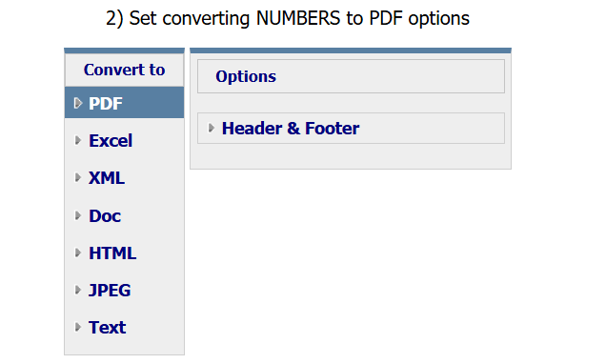The width and height of the screenshot is (606, 364).
Task: Click the arrow icon beside Excel
Action: [x=78, y=140]
